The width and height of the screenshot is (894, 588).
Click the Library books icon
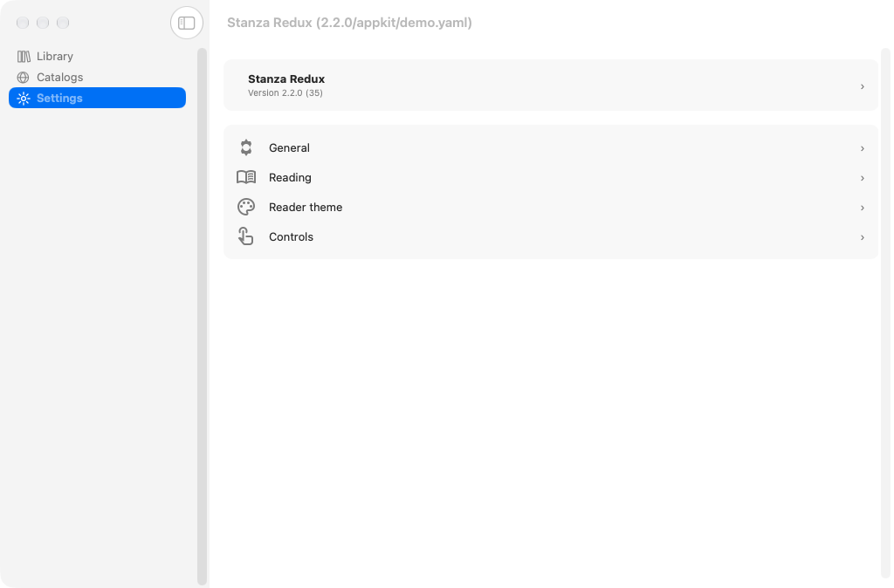[x=24, y=57]
